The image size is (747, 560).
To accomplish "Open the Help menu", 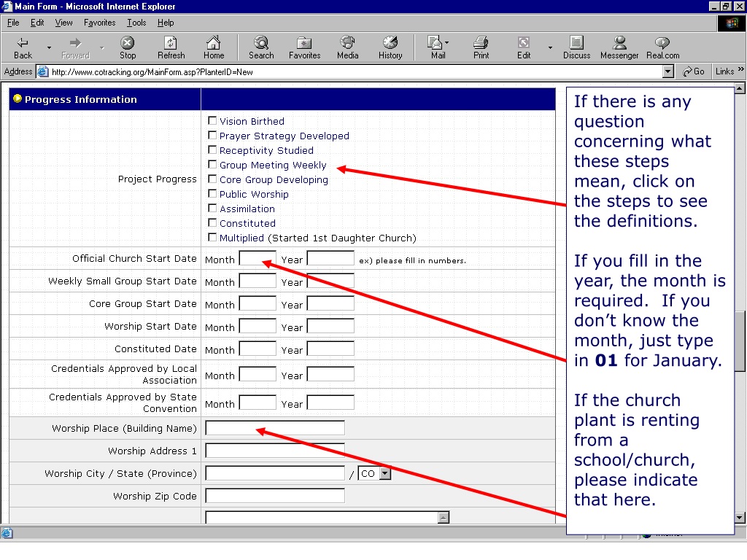I will coord(166,23).
